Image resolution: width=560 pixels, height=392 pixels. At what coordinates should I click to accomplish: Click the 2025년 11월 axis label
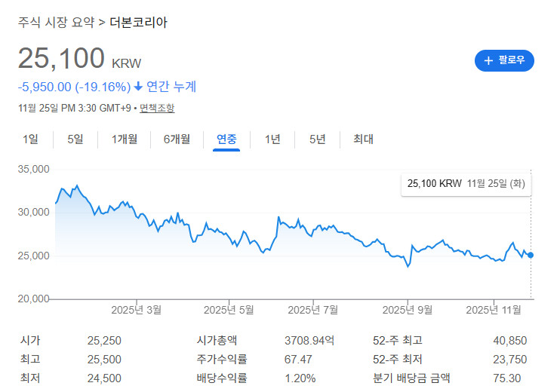pos(494,310)
